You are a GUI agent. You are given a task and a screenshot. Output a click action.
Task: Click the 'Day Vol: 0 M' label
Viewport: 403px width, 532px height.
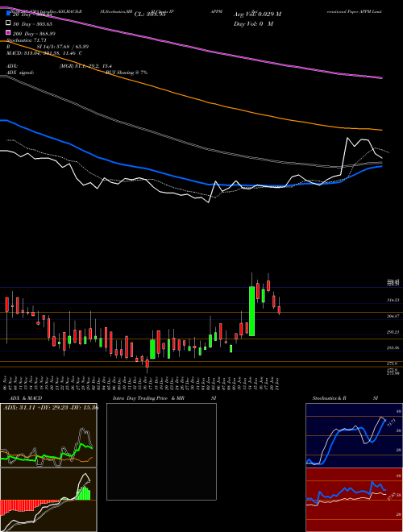[253, 24]
